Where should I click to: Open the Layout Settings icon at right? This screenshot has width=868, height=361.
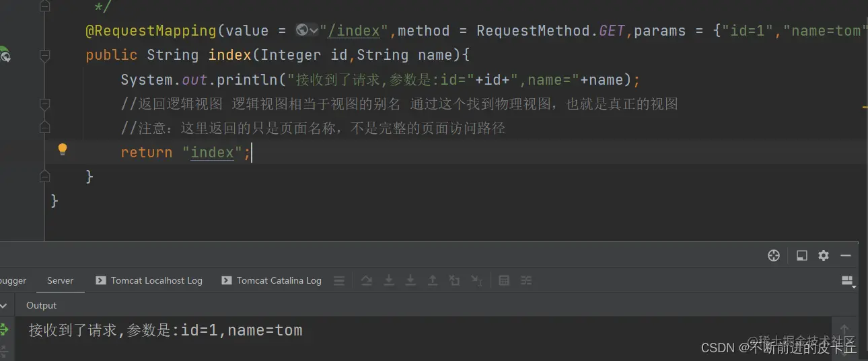click(849, 281)
